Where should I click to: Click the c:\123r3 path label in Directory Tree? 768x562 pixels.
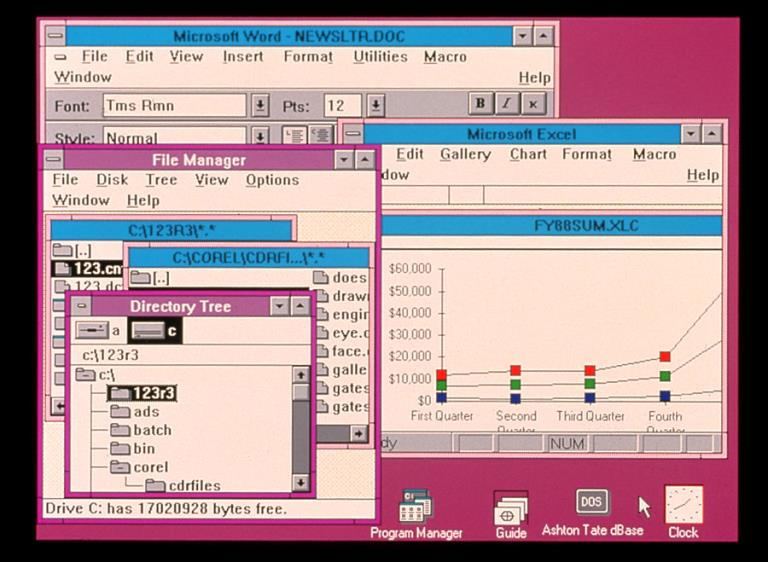tap(110, 355)
